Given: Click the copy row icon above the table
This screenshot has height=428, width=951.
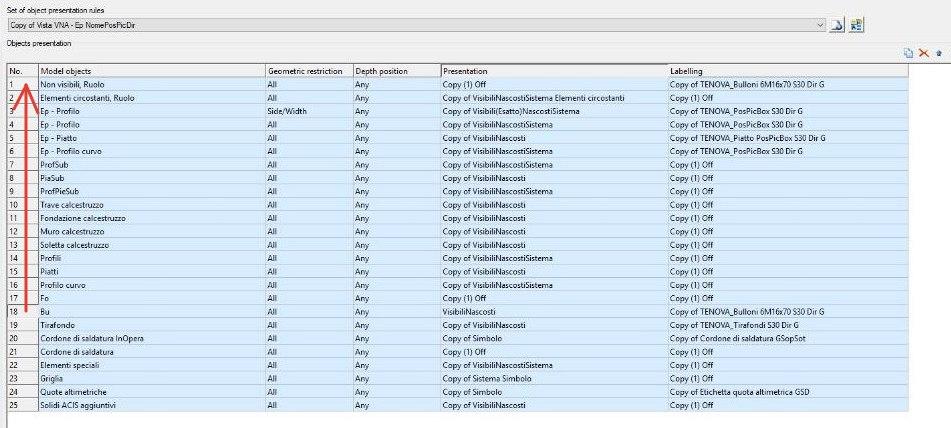Looking at the screenshot, I should click(908, 53).
